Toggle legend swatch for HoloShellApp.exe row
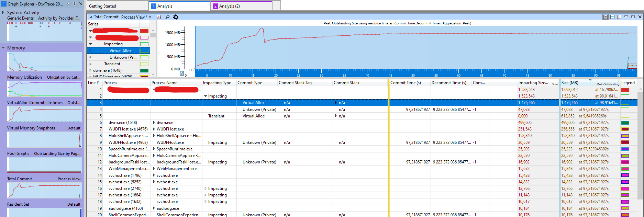 click(625, 136)
